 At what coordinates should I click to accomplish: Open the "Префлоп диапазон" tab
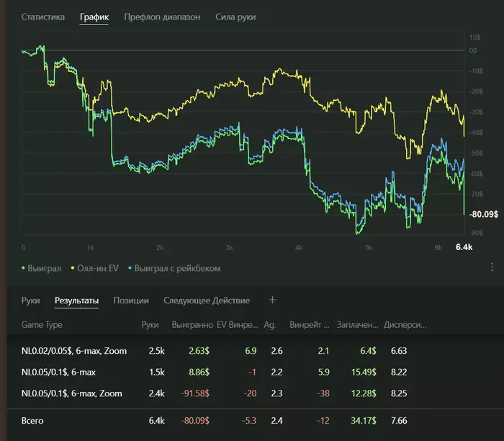(162, 17)
